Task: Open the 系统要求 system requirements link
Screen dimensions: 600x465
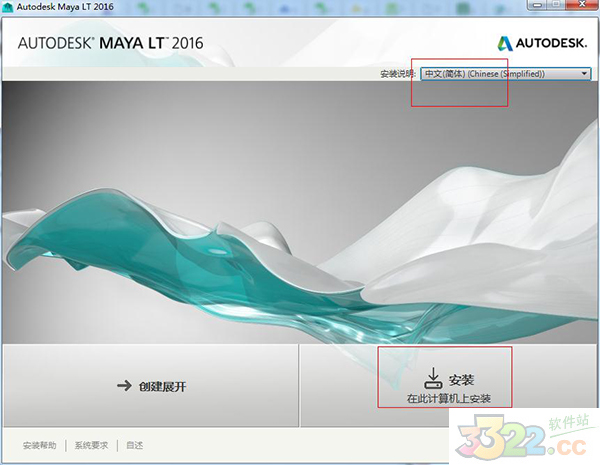Action: [x=91, y=445]
